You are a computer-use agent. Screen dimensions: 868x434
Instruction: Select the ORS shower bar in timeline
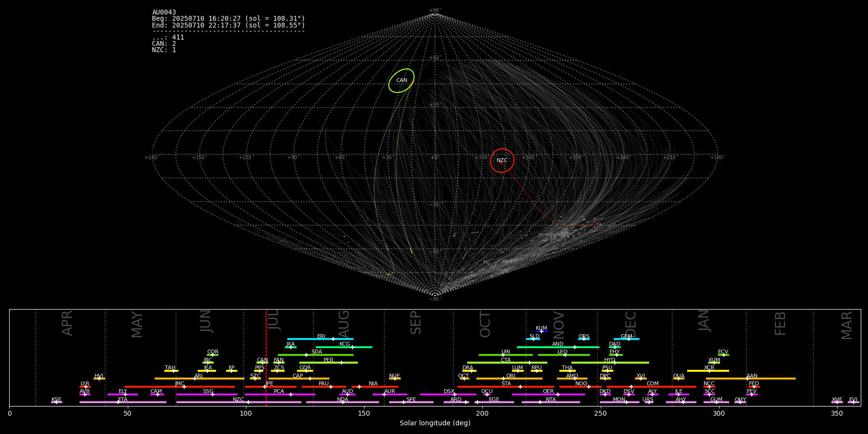coord(584,339)
